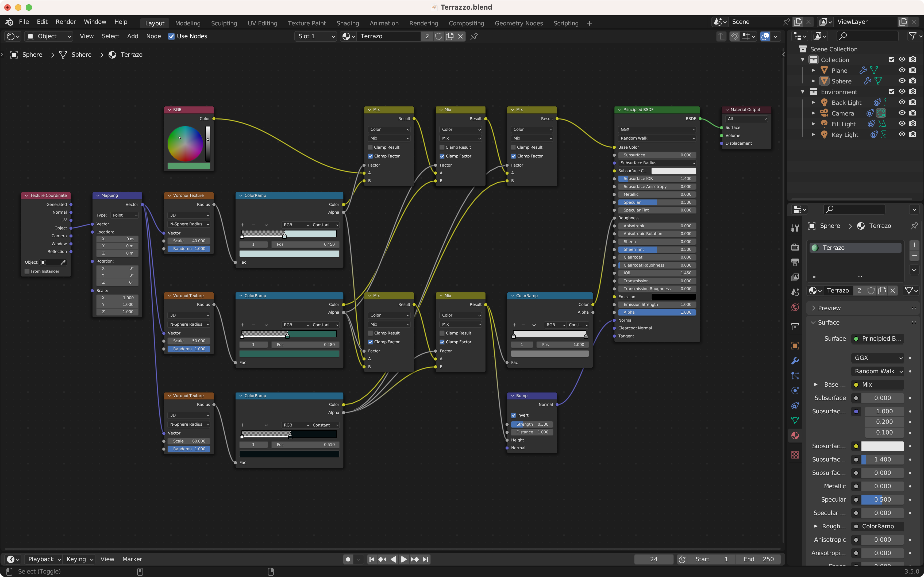Screen dimensions: 924x577
Task: Hide the Sphere object in viewport
Action: [x=902, y=81]
